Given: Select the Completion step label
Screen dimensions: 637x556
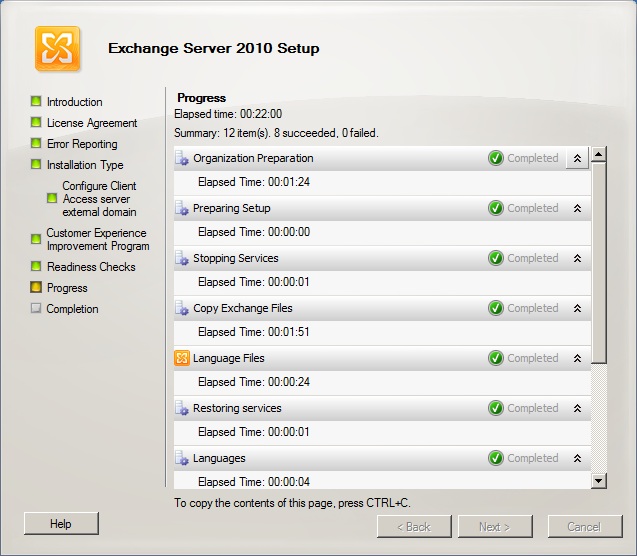Looking at the screenshot, I should pos(72,309).
